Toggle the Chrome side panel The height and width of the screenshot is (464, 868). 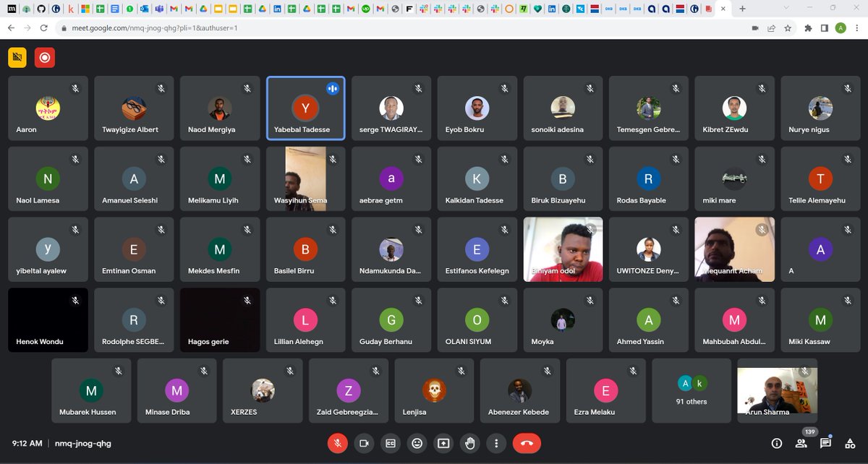[824, 28]
